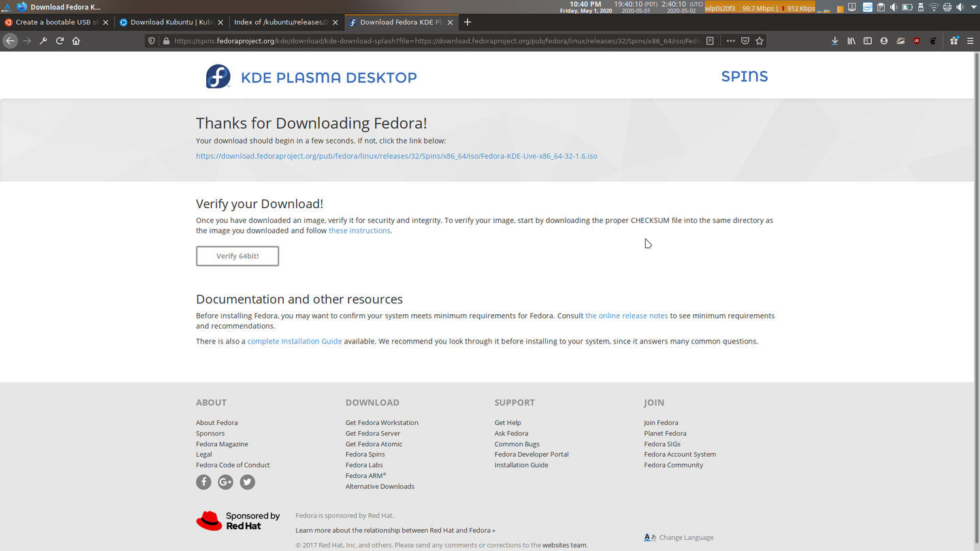Click the SPINS header link
980x551 pixels.
click(745, 76)
